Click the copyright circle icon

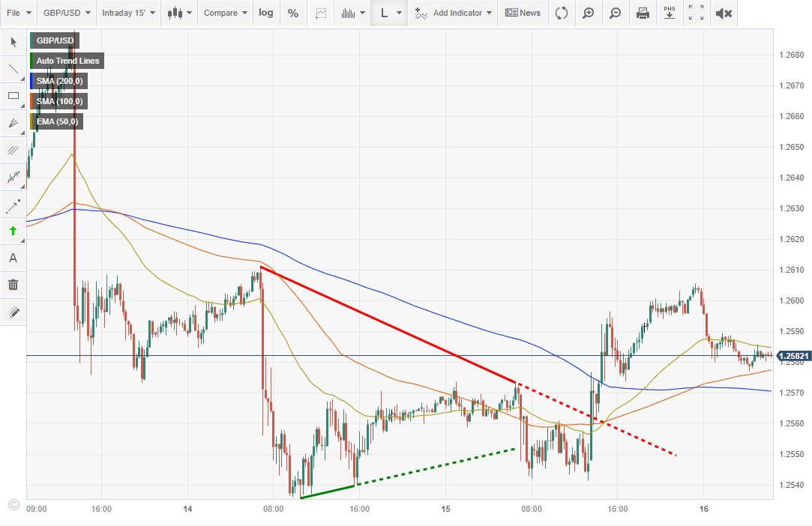coord(14,504)
